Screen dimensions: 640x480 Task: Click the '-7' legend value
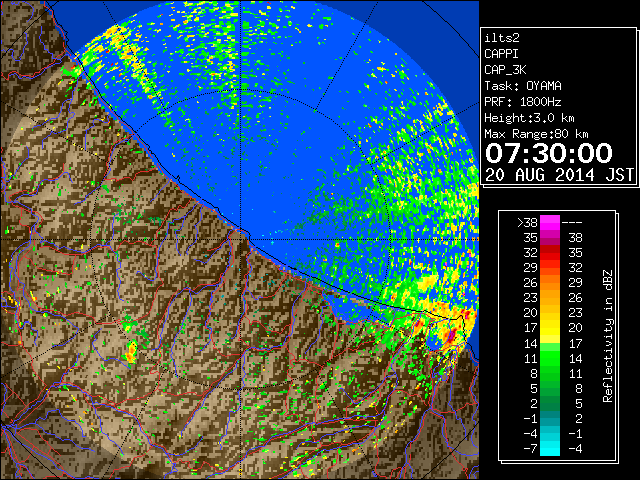[x=530, y=448]
